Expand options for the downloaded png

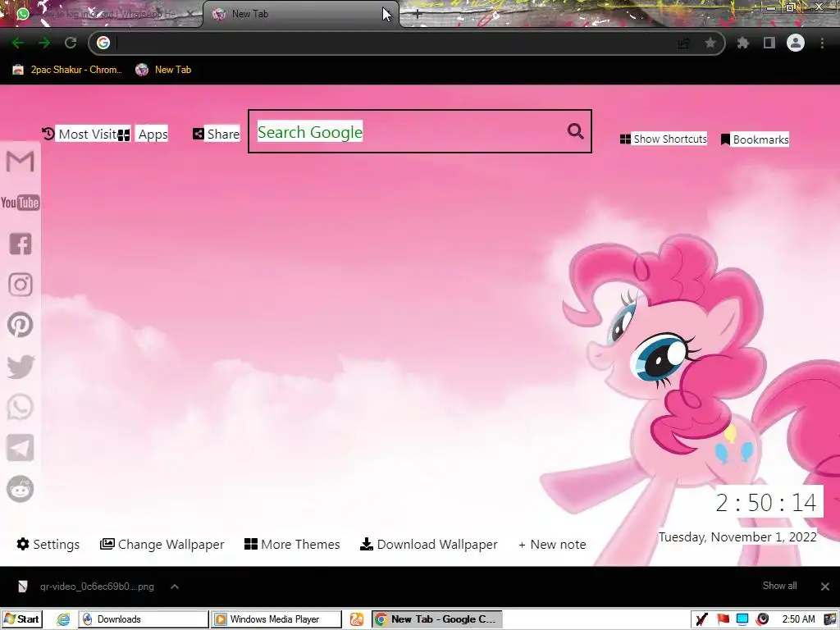[x=175, y=587]
